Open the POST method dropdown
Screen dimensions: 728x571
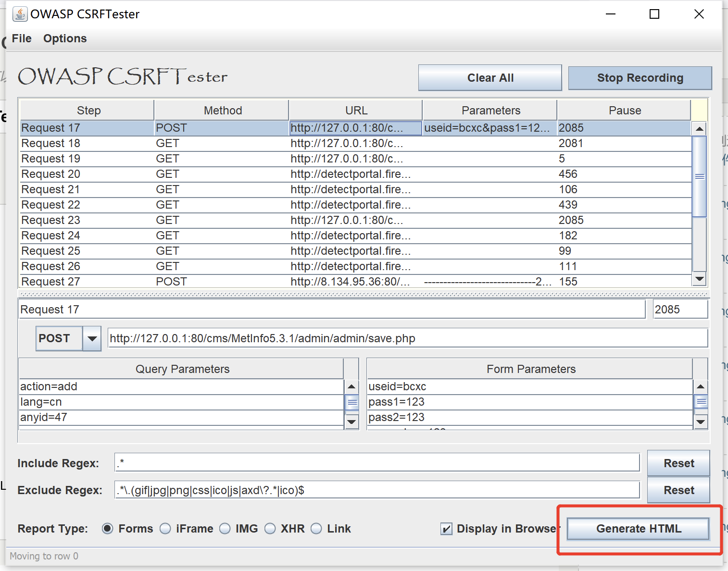click(92, 338)
